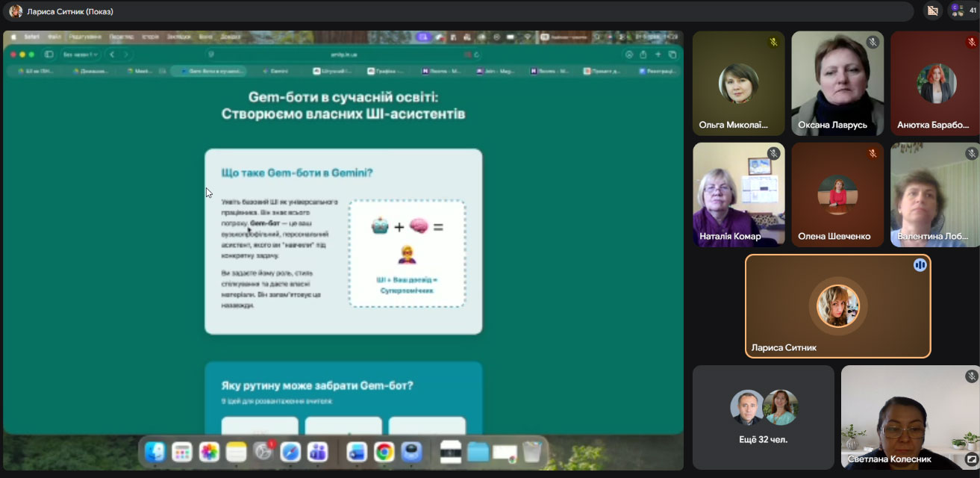980x478 pixels.
Task: Click the red muted mic on Олена Шевченко tile
Action: coord(873,154)
